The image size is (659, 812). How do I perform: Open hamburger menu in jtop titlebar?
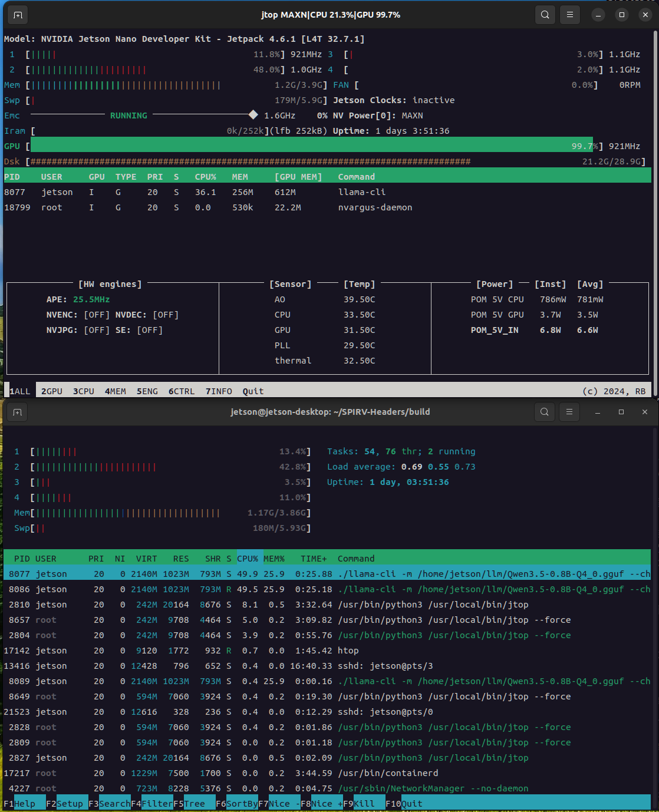click(570, 15)
